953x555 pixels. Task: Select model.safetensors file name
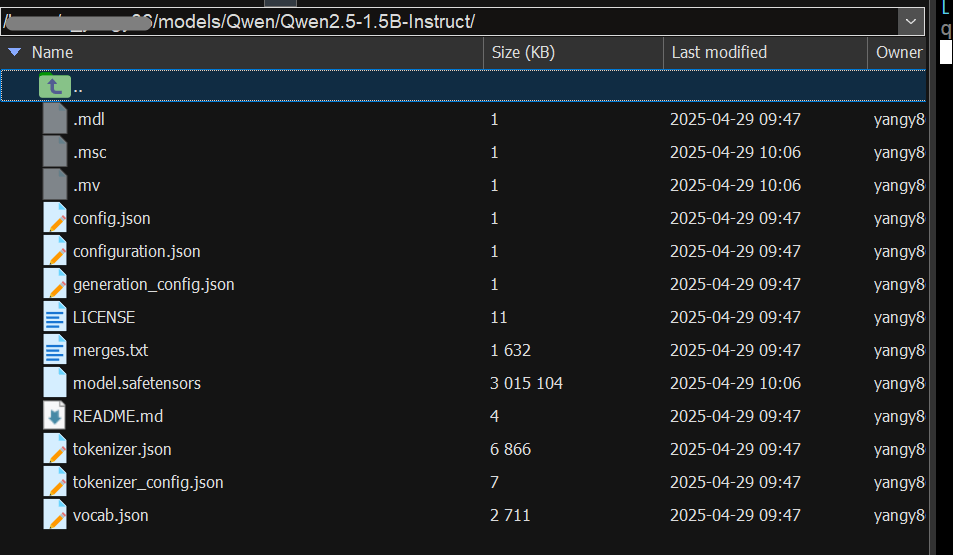click(x=137, y=383)
